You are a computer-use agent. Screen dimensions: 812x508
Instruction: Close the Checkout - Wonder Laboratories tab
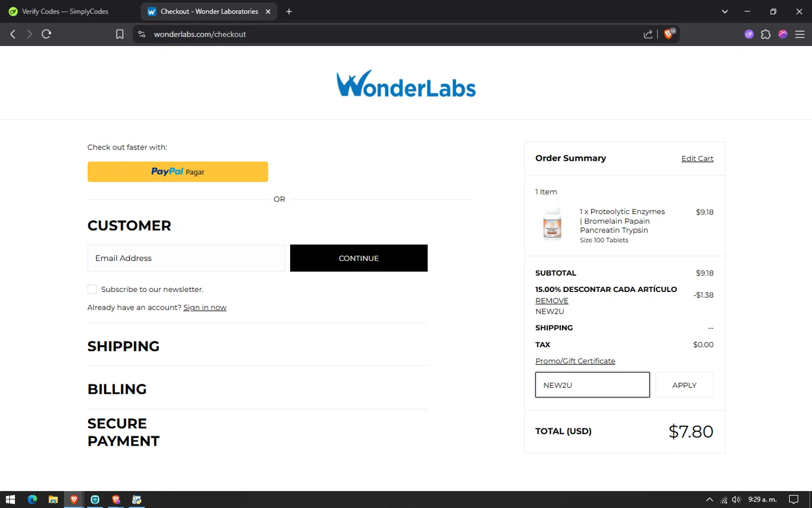point(268,11)
